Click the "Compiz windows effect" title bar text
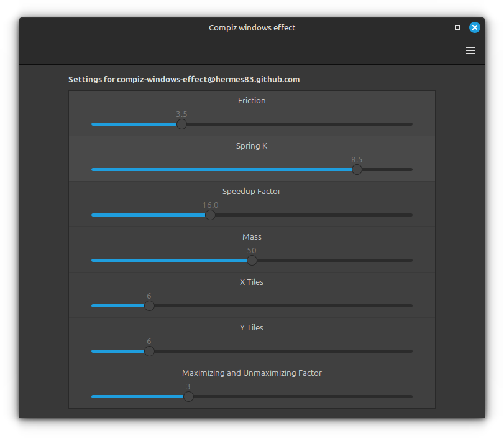Screen dimensions: 504x438 pyautogui.click(x=252, y=27)
